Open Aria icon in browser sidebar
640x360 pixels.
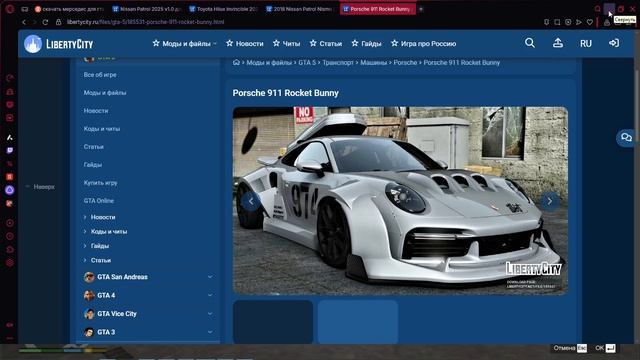(10, 138)
